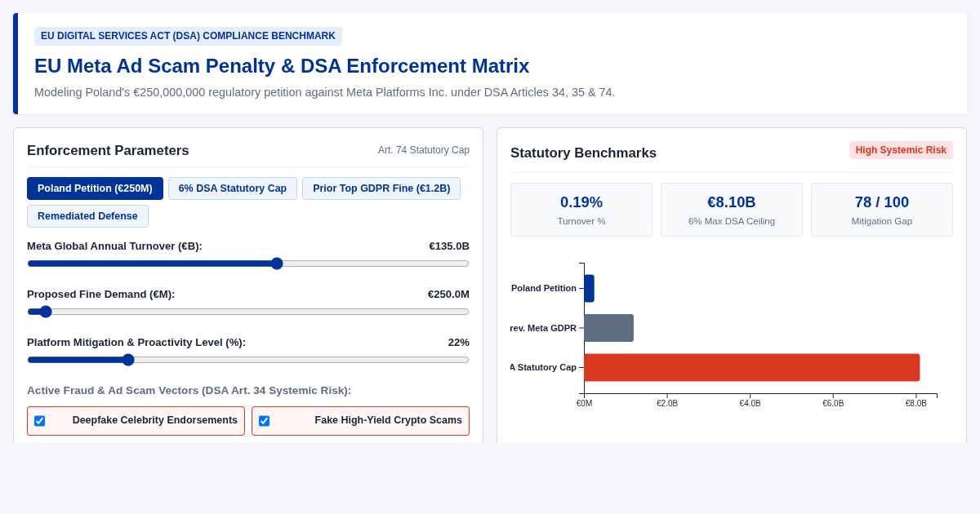Click the 78 / 100 Mitigation Gap card

point(882,210)
